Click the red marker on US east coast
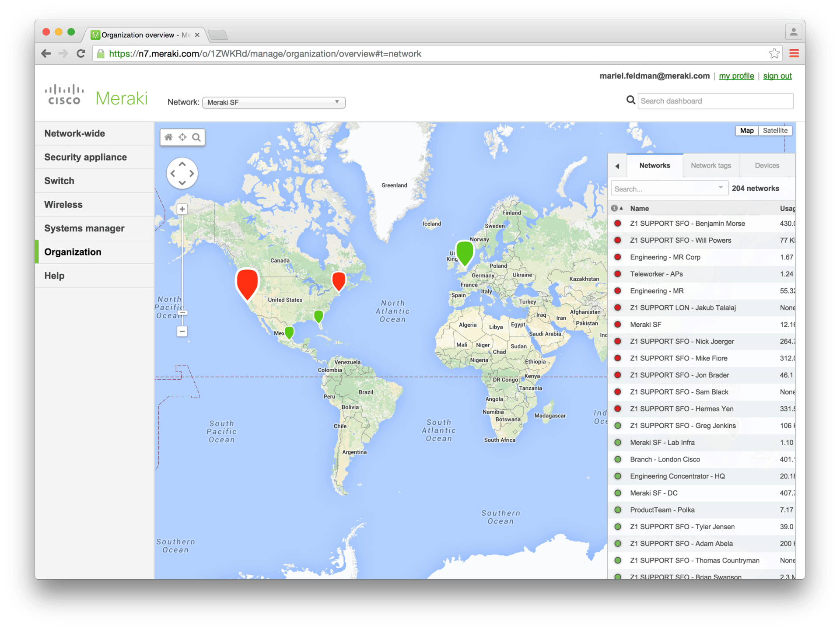 click(x=339, y=281)
